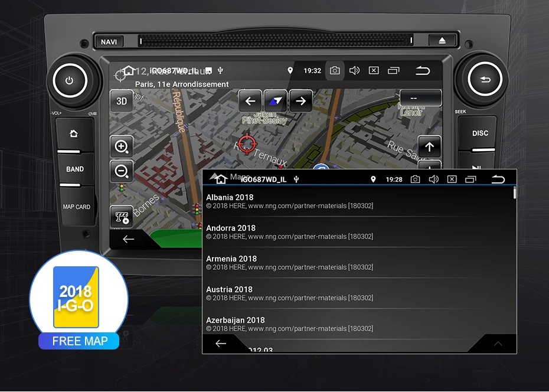Screen dimensions: 549x392
Task: Go back from the map list
Action: 221,344
